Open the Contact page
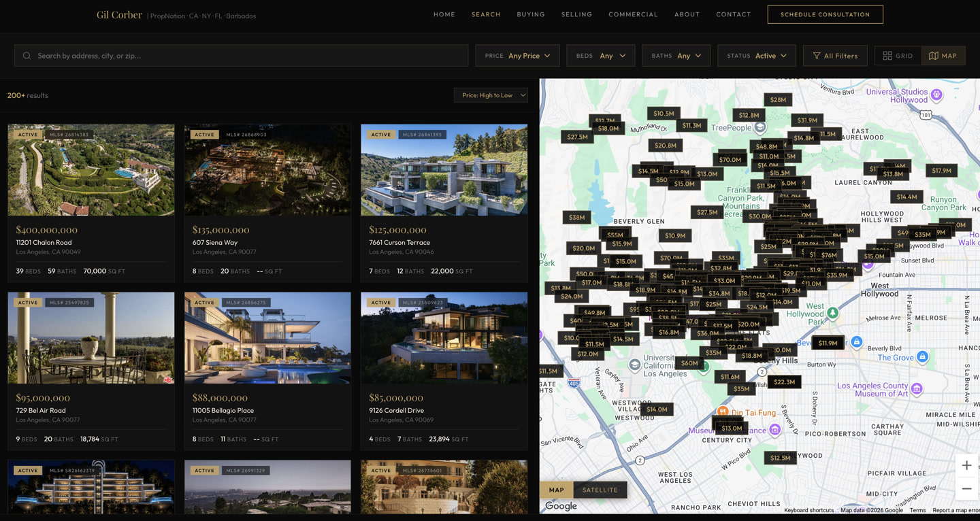980x521 pixels. pos(734,14)
